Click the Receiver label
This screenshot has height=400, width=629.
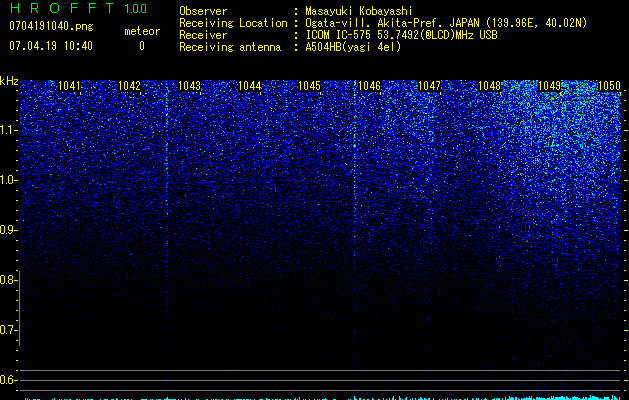click(x=203, y=35)
